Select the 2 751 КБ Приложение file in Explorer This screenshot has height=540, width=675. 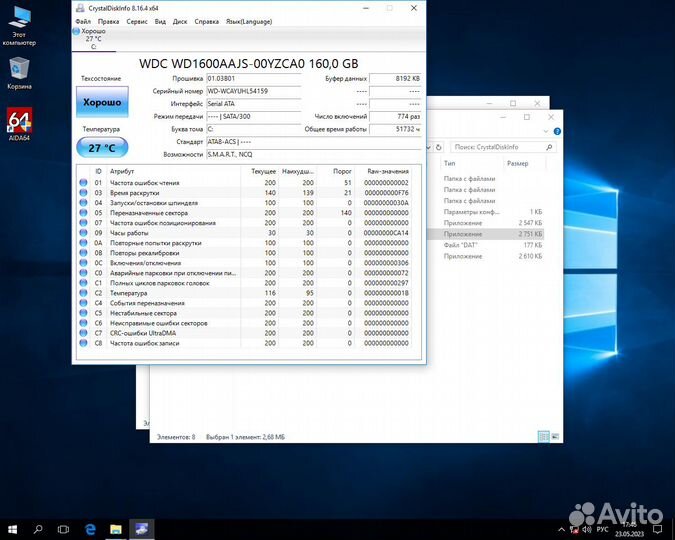pyautogui.click(x=485, y=234)
